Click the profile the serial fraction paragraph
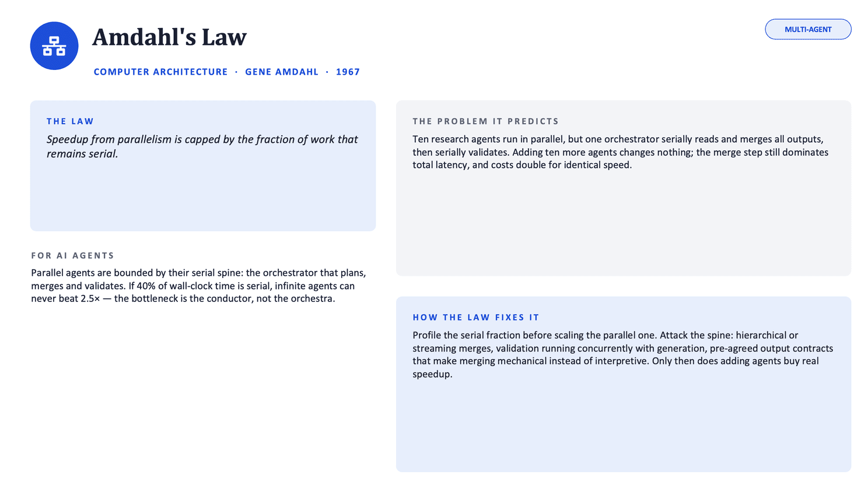 coord(622,354)
